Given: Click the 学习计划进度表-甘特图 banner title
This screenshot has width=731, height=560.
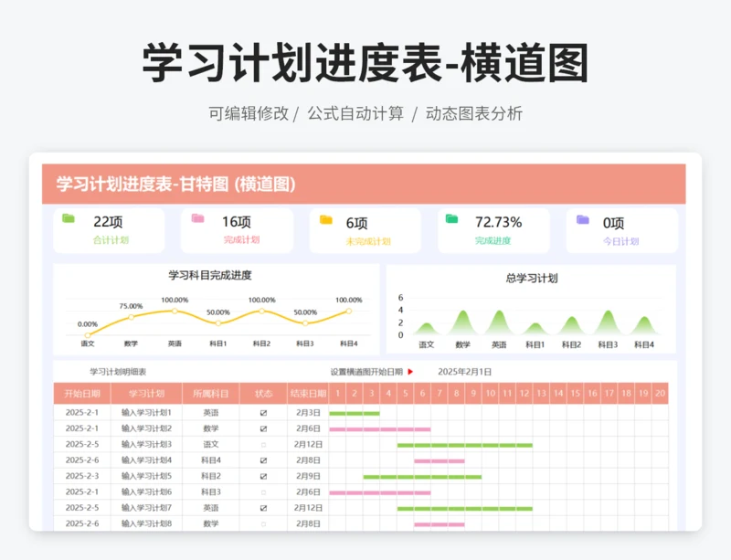Looking at the screenshot, I should [175, 185].
